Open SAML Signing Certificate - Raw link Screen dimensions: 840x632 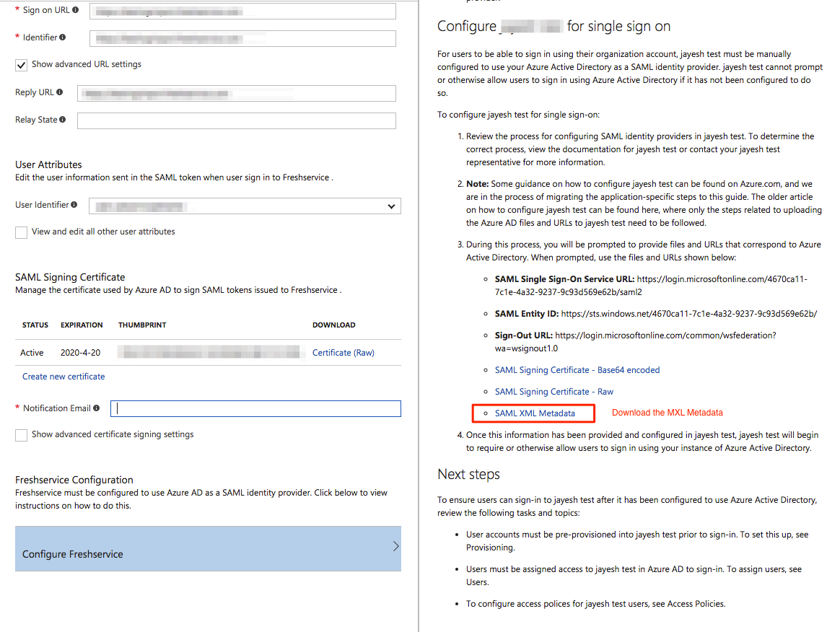(x=554, y=392)
